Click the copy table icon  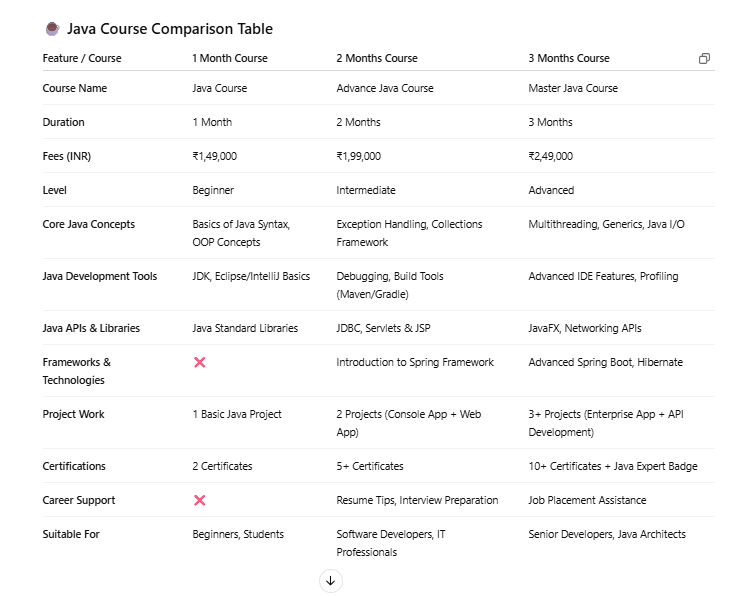tap(704, 59)
